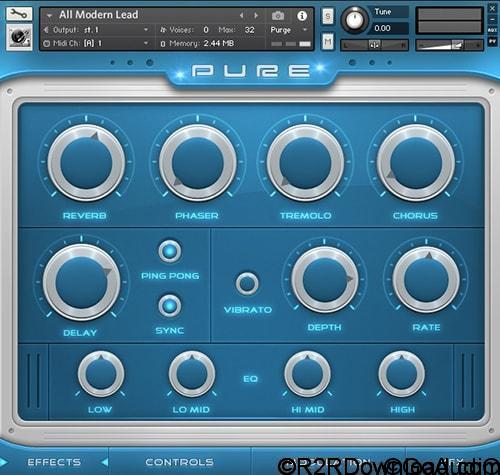Image resolution: width=500 pixels, height=475 pixels.
Task: Toggle the Ping Pong button
Action: (x=170, y=251)
